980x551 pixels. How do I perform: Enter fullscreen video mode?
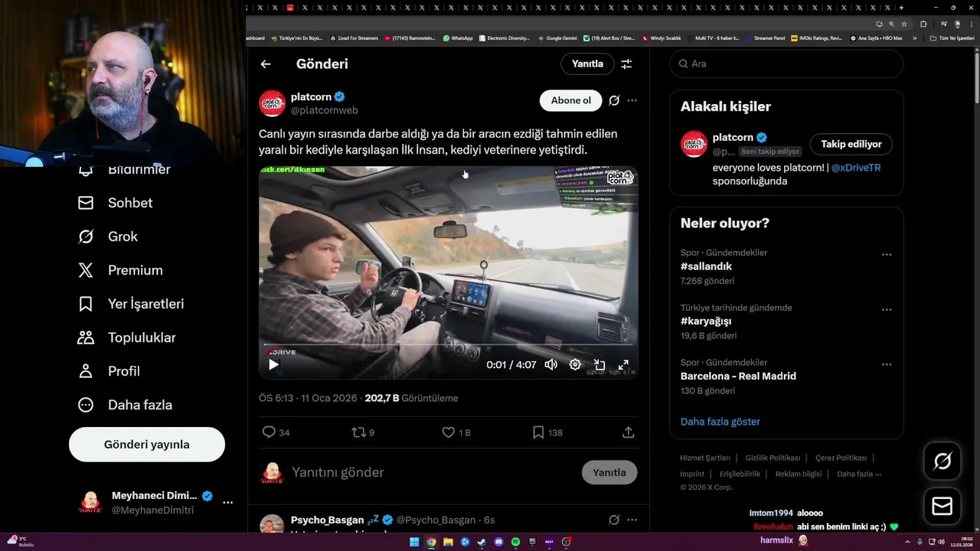[x=624, y=365]
